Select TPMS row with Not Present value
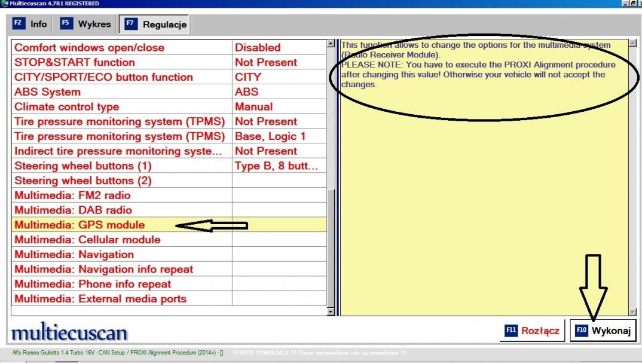The width and height of the screenshot is (642, 364). pyautogui.click(x=169, y=121)
